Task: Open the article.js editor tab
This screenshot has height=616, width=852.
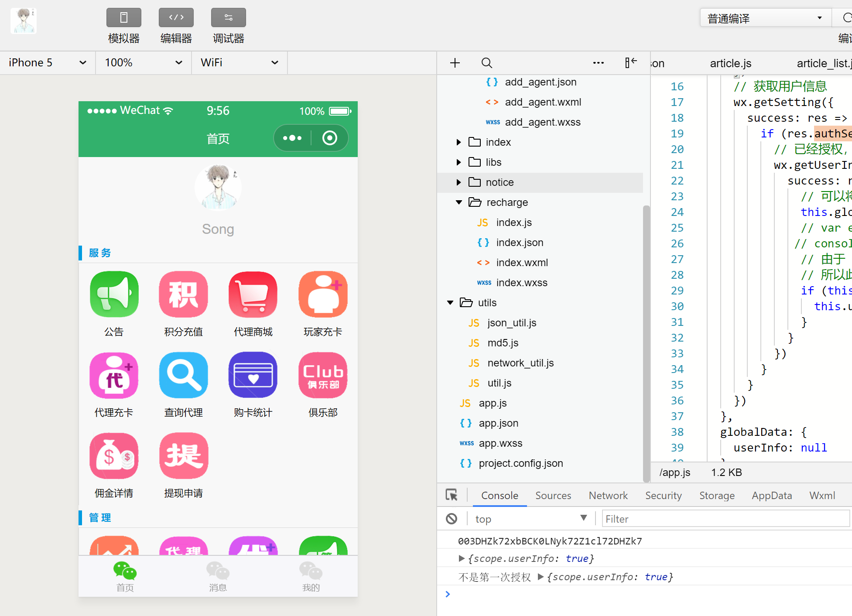Action: [730, 64]
